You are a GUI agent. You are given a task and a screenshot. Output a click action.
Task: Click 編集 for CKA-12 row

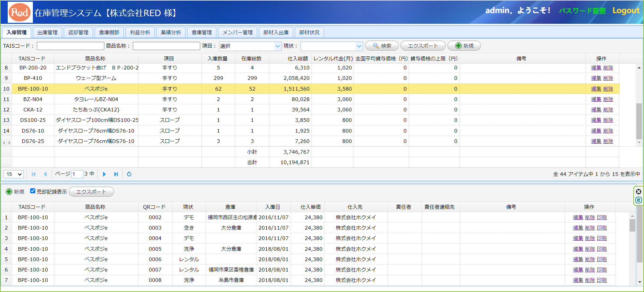pos(596,110)
